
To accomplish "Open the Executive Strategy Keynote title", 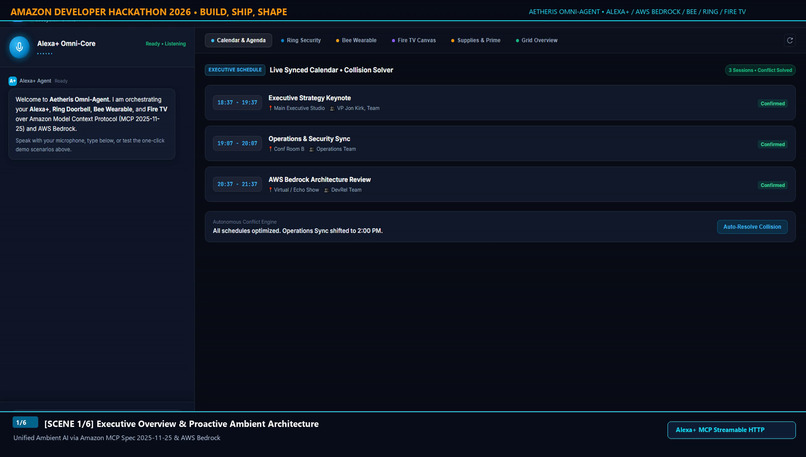I will point(309,98).
